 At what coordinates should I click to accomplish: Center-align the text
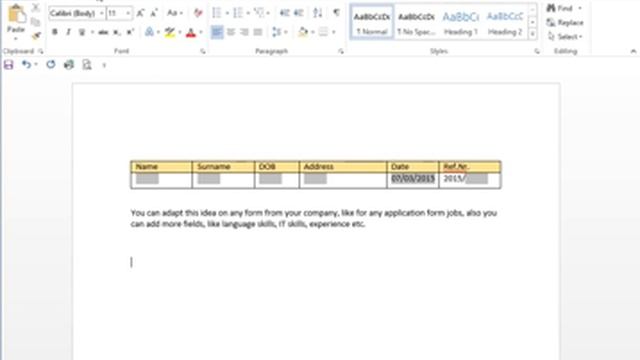point(231,32)
